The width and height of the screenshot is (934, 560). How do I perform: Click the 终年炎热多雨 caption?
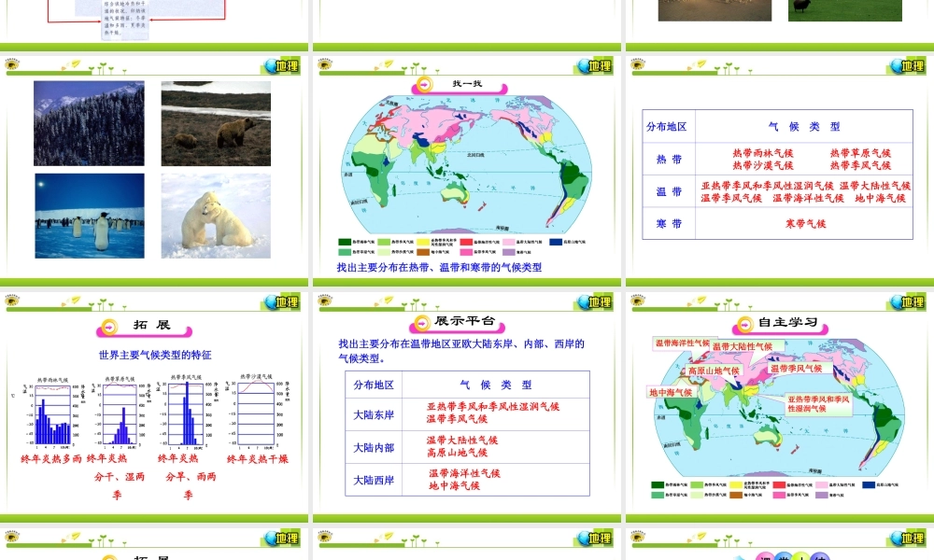point(51,459)
